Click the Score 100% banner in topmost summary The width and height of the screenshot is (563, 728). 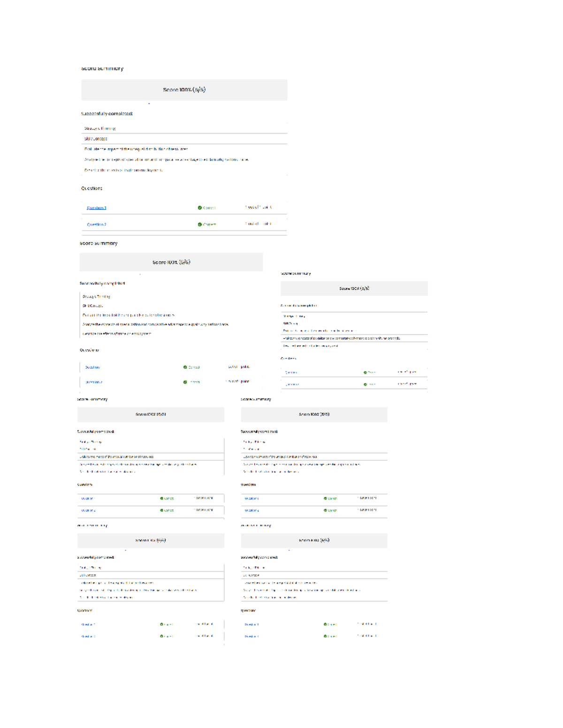pyautogui.click(x=184, y=90)
